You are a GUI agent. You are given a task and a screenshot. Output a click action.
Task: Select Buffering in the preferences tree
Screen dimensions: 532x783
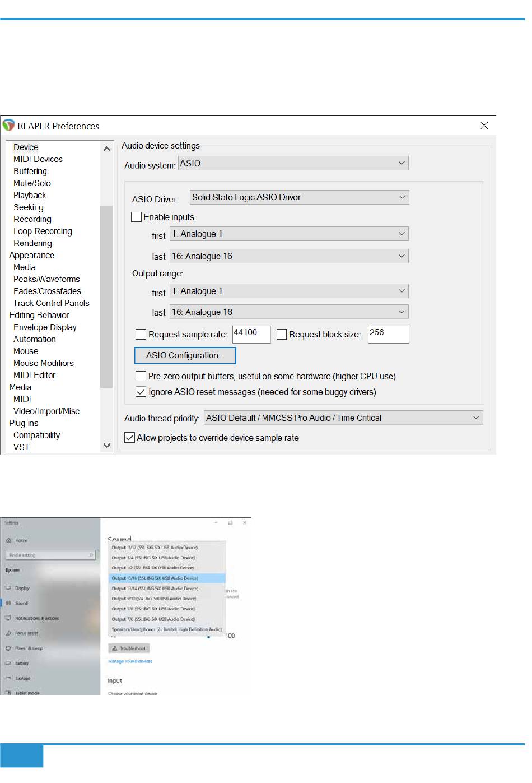point(30,172)
